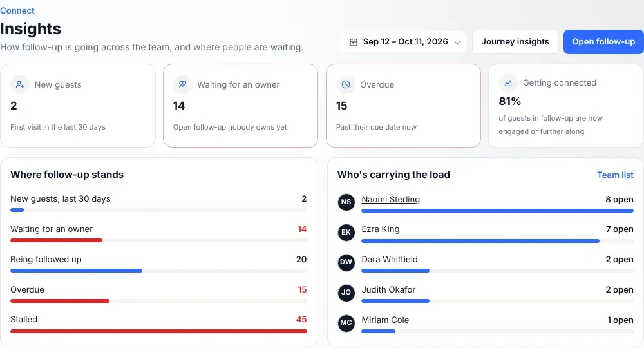This screenshot has width=644, height=348.
Task: Click the "81%" getting connected value
Action: click(509, 101)
